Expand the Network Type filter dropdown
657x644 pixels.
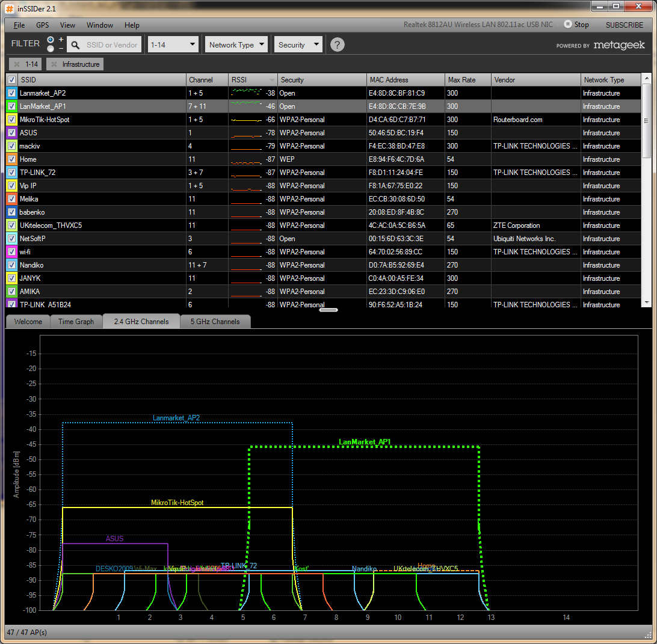tap(236, 44)
